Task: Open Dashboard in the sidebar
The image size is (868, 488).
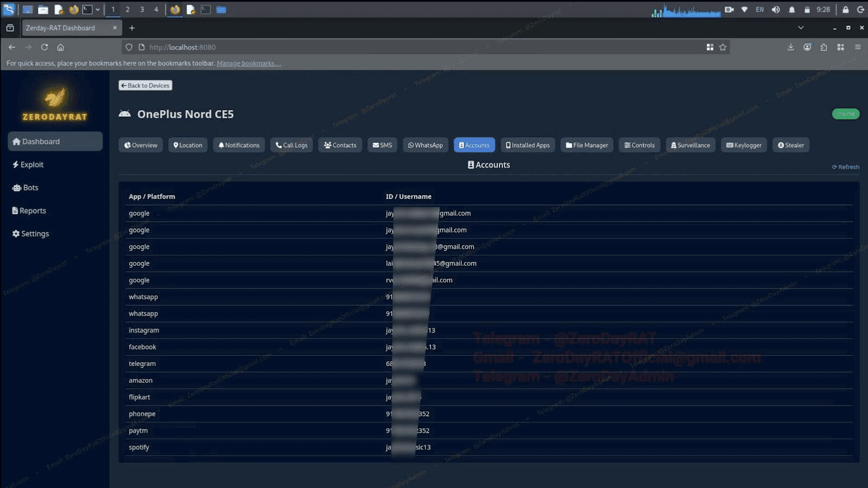Action: click(x=55, y=142)
